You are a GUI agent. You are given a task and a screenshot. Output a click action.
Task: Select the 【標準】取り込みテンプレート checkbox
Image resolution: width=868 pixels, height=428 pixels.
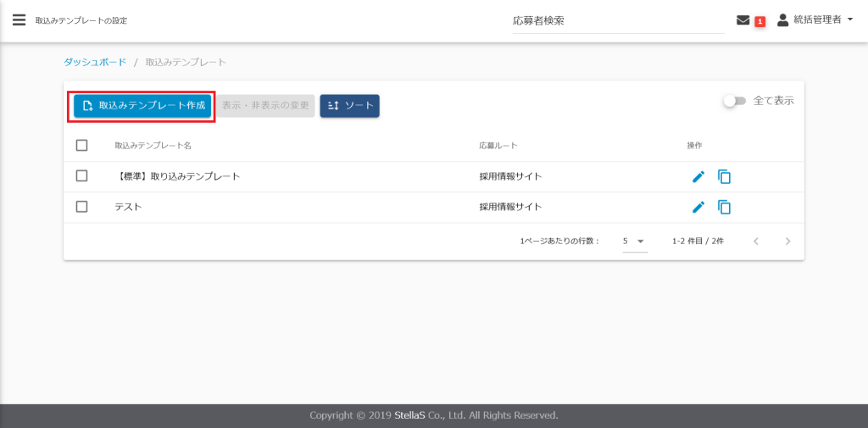[82, 176]
